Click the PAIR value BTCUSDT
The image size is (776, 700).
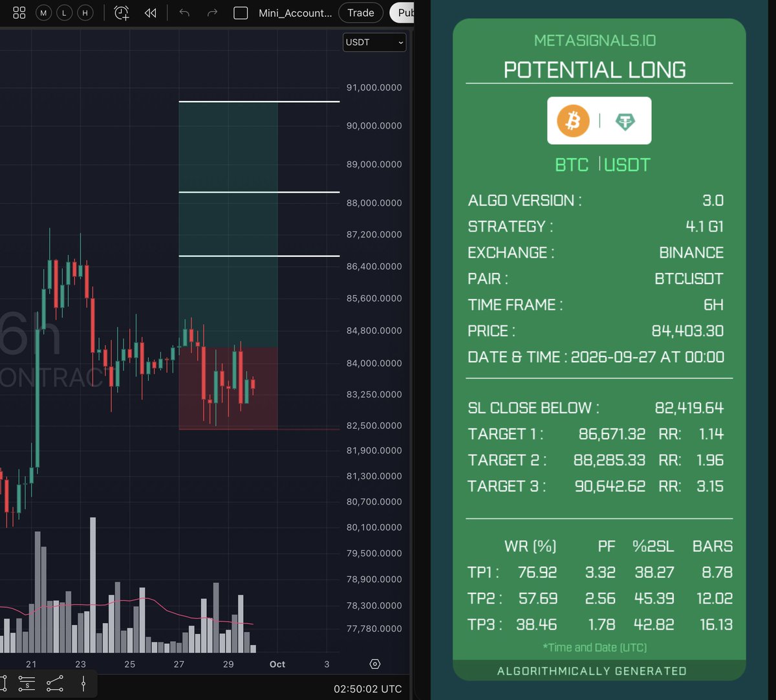689,279
